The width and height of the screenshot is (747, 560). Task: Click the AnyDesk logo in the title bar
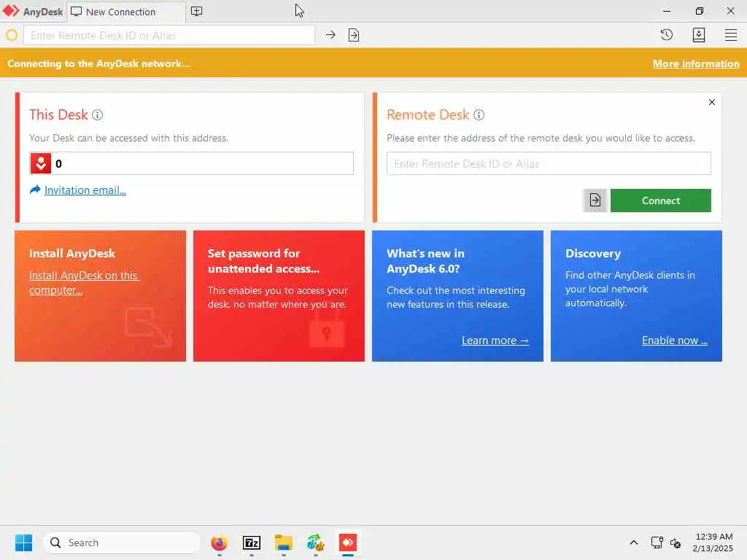[12, 10]
